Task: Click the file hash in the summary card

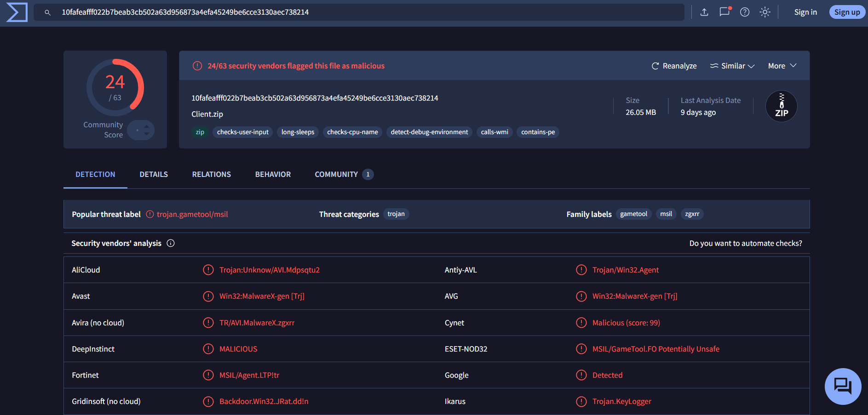Action: click(x=315, y=98)
